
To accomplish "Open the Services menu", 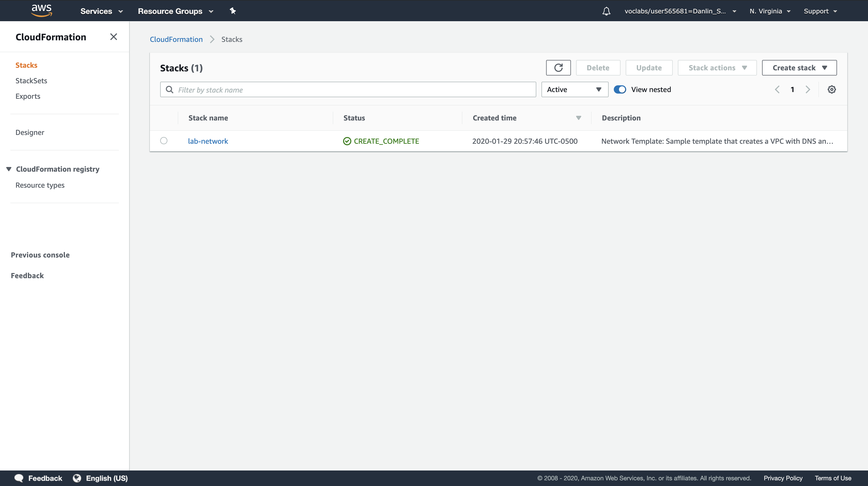I will 101,11.
